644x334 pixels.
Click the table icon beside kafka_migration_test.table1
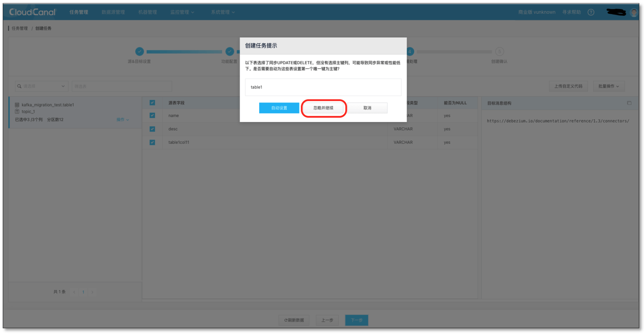17,105
